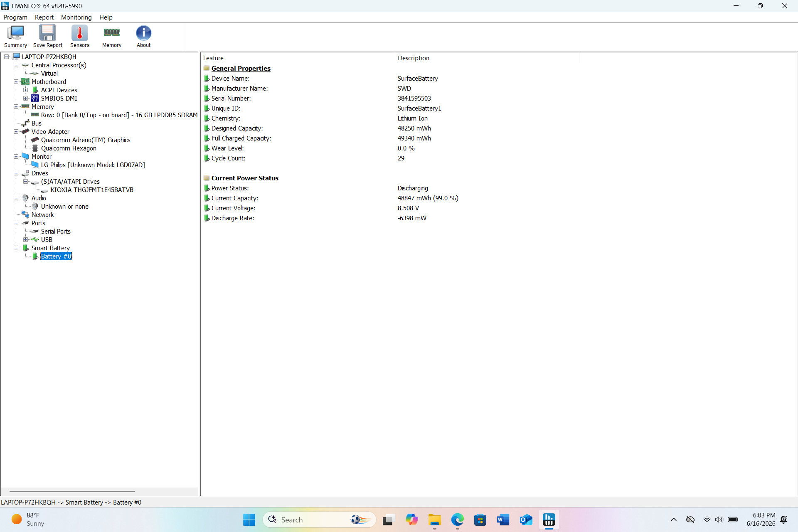Click the Description column header
The image size is (798, 532).
[x=487, y=58]
